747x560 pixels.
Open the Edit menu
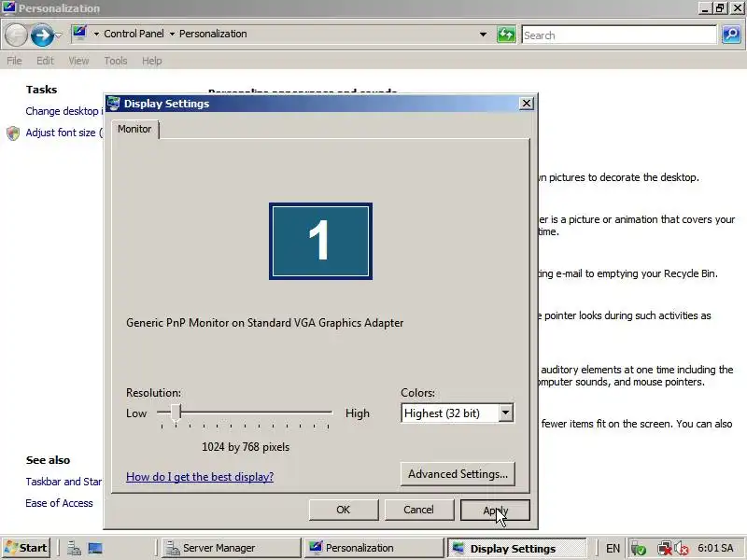click(x=45, y=61)
